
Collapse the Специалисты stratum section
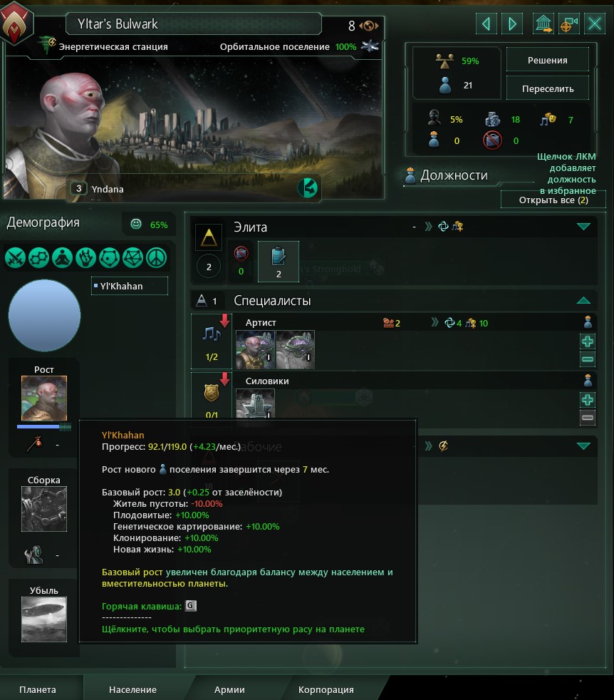(x=583, y=300)
